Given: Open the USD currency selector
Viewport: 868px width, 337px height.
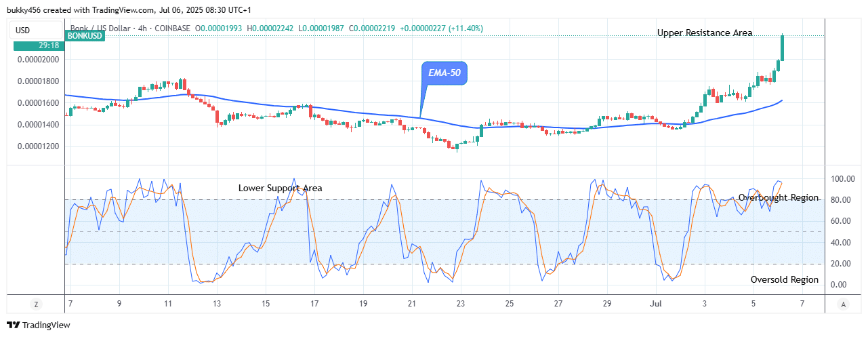Looking at the screenshot, I should (37, 30).
